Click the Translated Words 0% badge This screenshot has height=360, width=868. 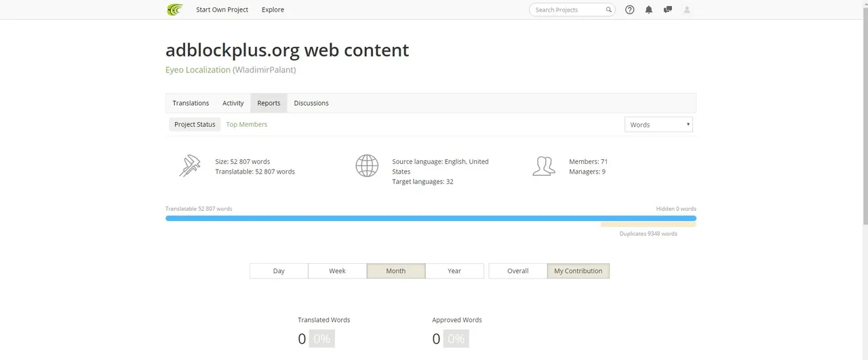click(322, 338)
